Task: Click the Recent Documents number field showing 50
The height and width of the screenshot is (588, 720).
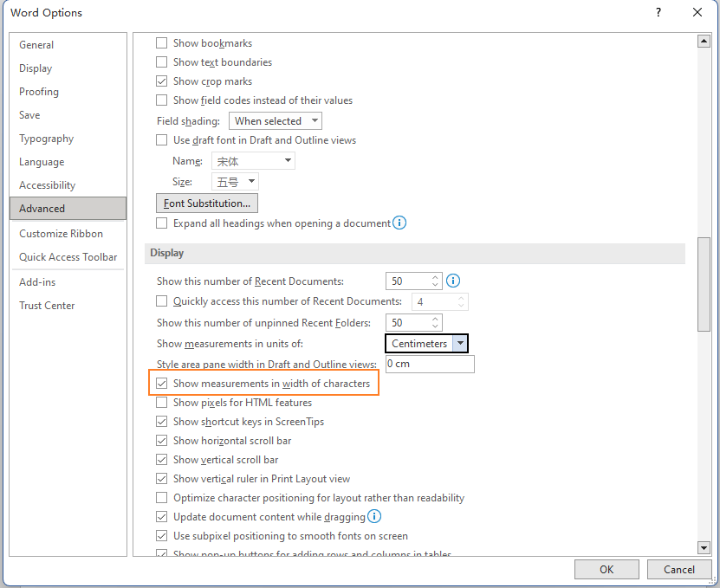Action: point(408,281)
